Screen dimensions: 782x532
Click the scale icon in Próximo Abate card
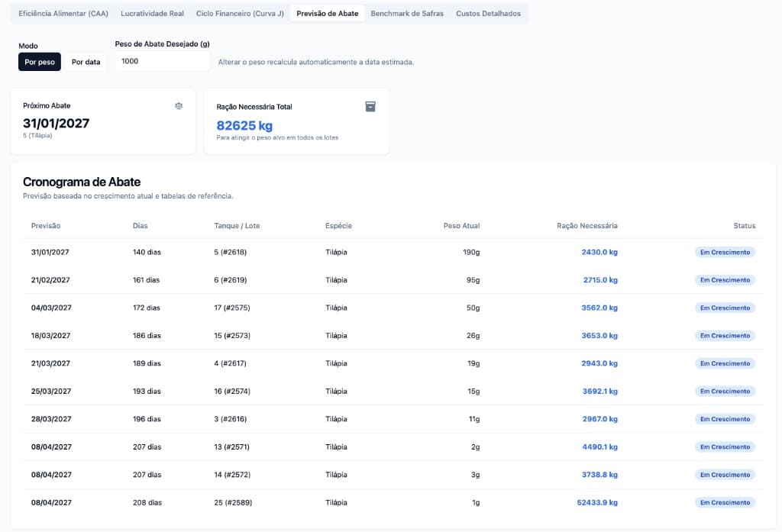(x=179, y=105)
